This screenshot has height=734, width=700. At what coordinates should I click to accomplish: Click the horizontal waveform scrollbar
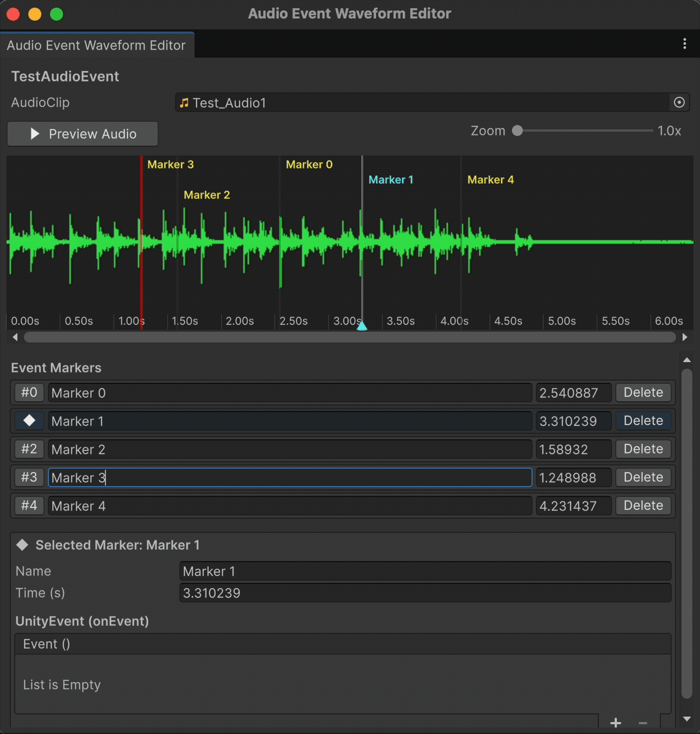click(350, 337)
